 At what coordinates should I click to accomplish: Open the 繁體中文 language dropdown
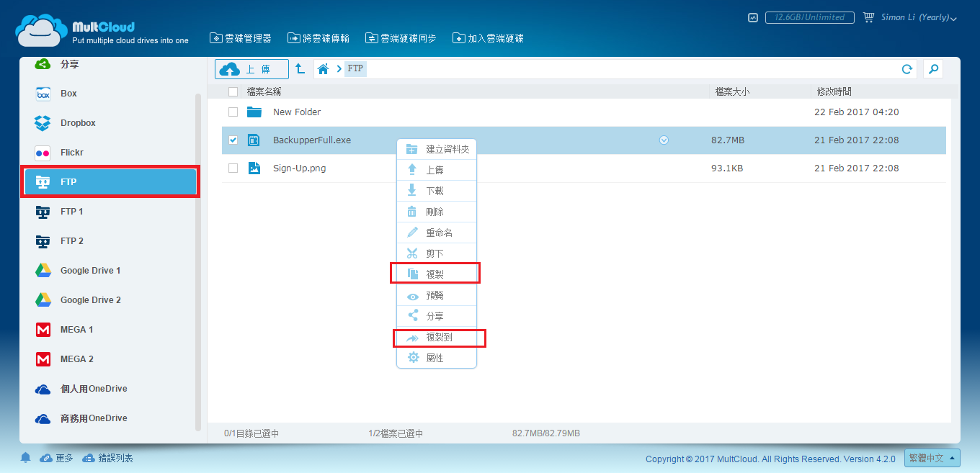click(932, 458)
